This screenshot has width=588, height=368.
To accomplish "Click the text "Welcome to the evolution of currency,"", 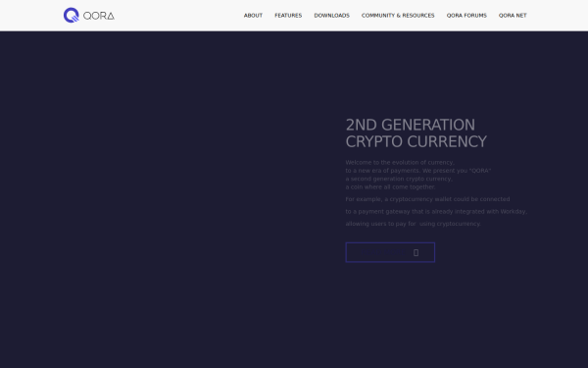I will point(400,162).
